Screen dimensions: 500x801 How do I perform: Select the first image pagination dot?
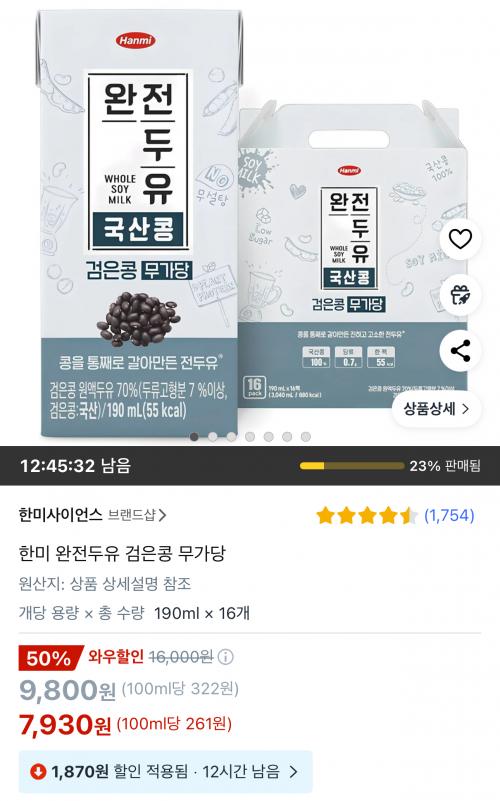tap(194, 437)
